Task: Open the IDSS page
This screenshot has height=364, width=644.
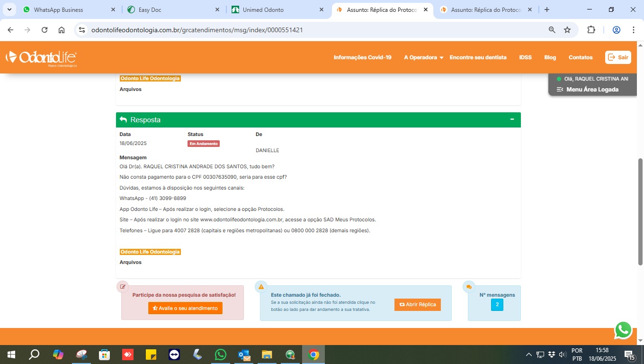Action: (526, 57)
